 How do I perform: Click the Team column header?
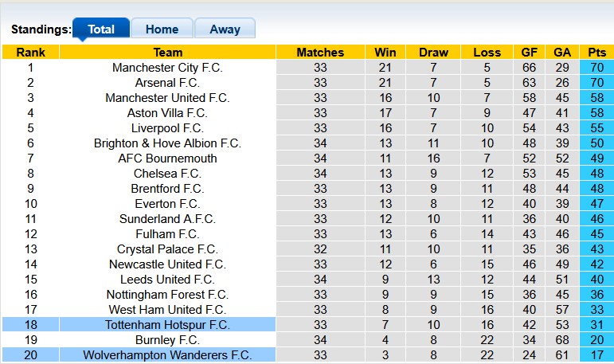point(167,53)
